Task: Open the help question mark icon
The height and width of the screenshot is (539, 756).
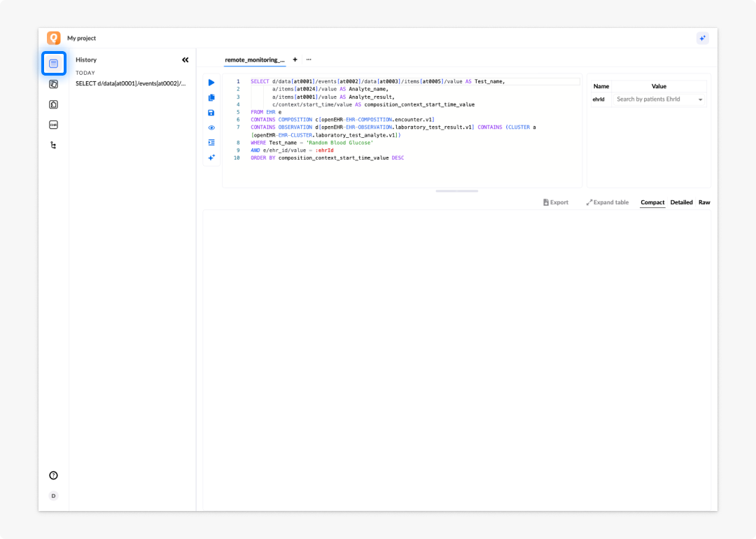Action: [x=53, y=475]
